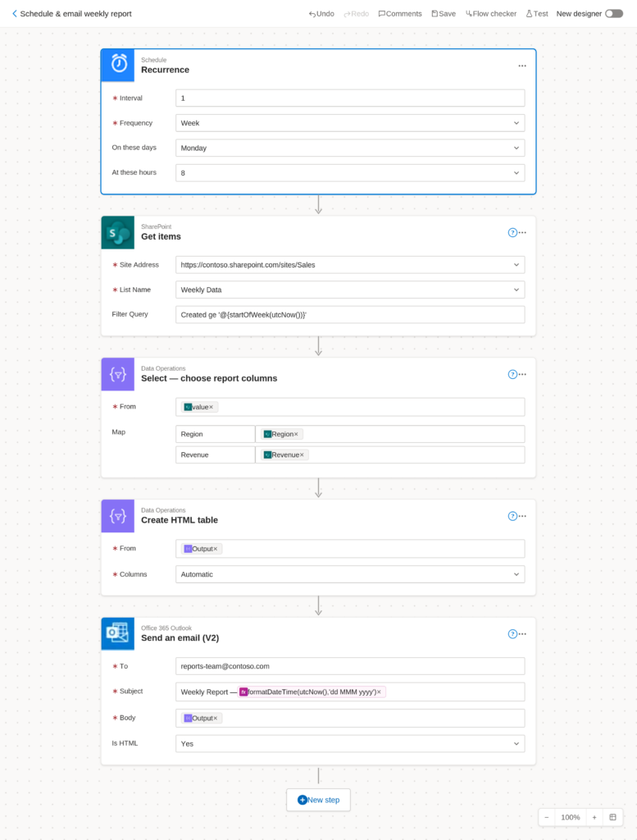The height and width of the screenshot is (840, 637).
Task: Click the Send an email (V2) title
Action: 180,638
